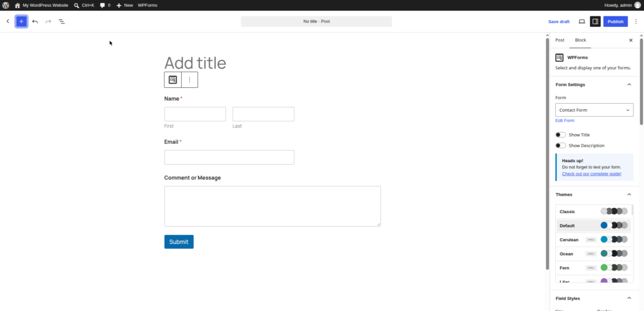This screenshot has height=311, width=644.
Task: Open the Contact Form dropdown
Action: 594,110
